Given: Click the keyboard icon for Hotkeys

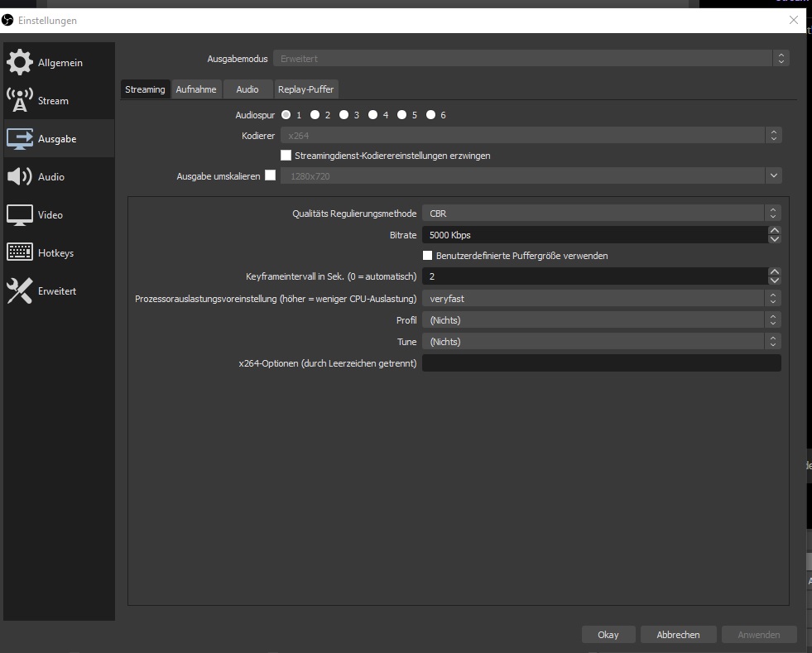Looking at the screenshot, I should [x=20, y=253].
